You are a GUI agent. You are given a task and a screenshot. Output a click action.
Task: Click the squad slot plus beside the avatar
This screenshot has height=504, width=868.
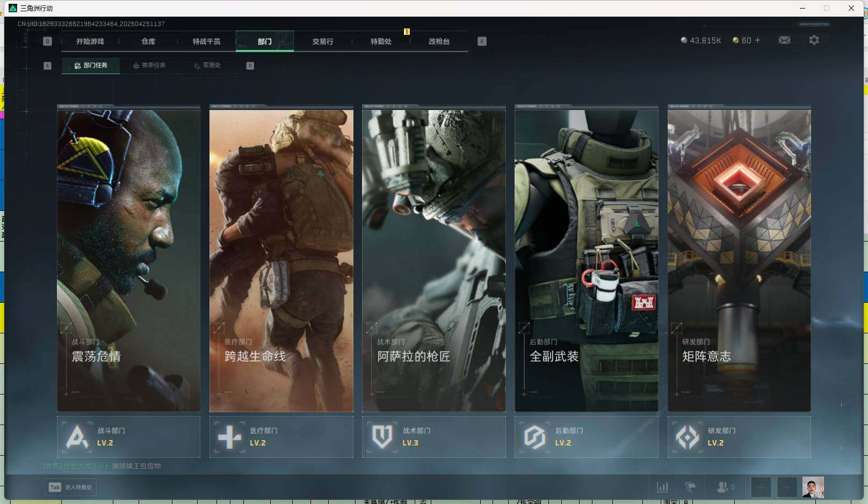[787, 487]
